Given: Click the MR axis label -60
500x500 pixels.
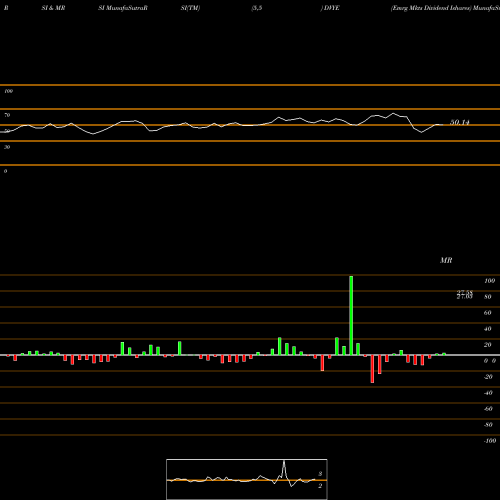Looking at the screenshot, I should pyautogui.click(x=488, y=409).
